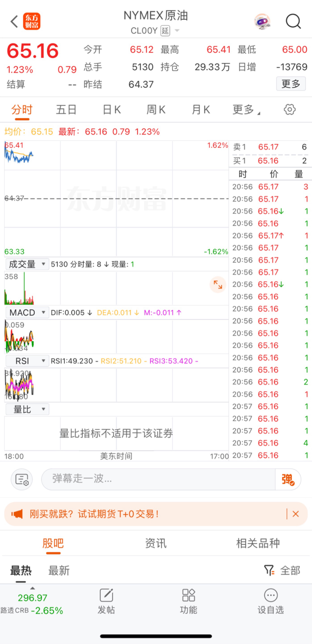Open the Eastmoney app logo
This screenshot has height=644, width=312.
(32, 21)
